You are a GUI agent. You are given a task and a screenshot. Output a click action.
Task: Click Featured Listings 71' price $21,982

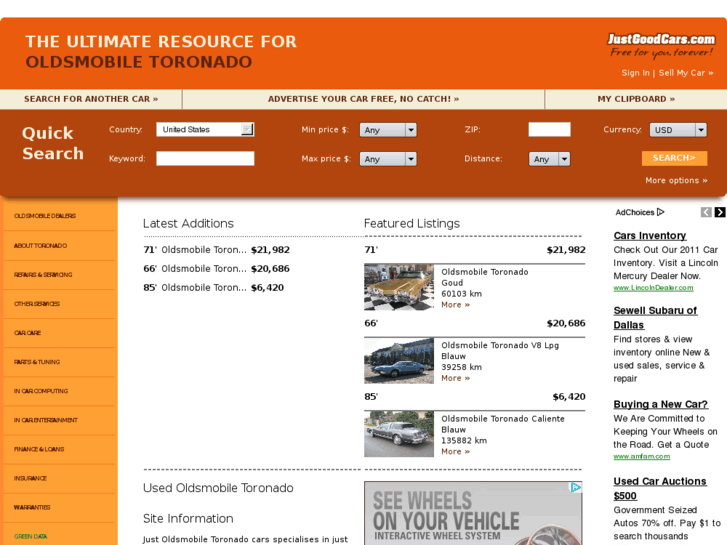tap(566, 250)
